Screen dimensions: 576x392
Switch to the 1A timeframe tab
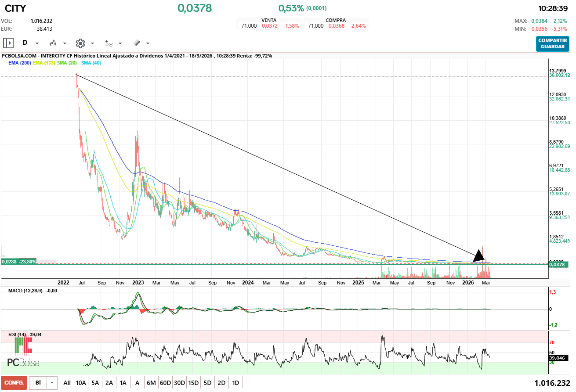click(x=123, y=382)
